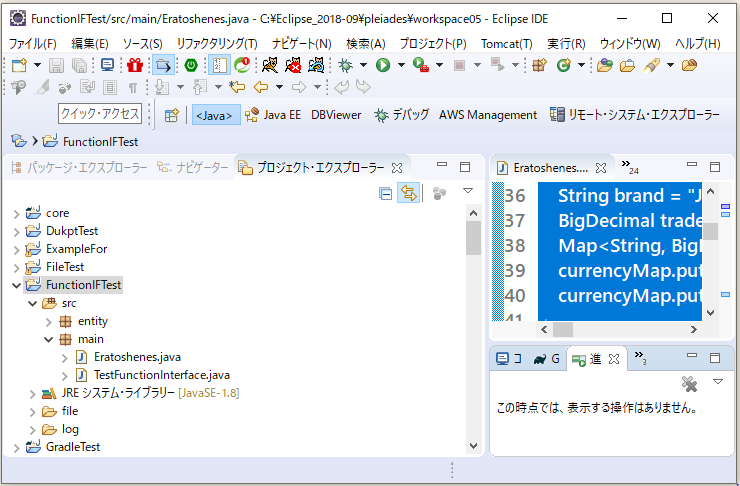Collapse all in Project Explorer
Viewport: 740px width, 486px height.
(x=386, y=193)
